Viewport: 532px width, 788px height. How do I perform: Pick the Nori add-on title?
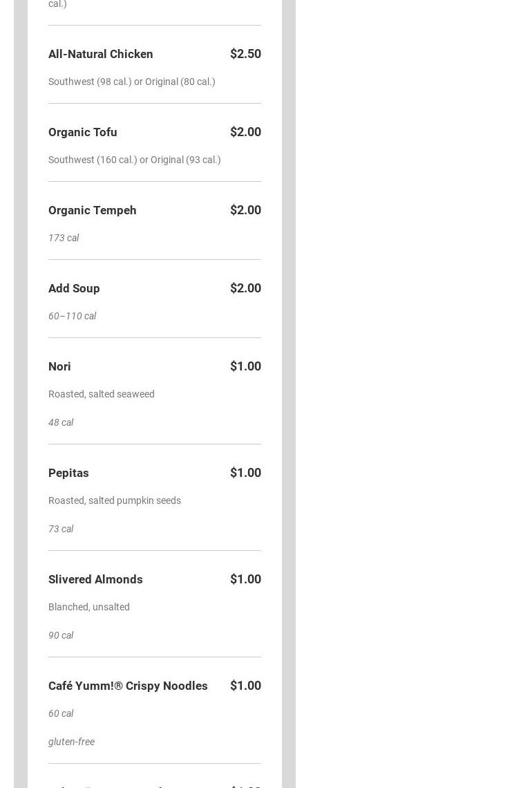[x=59, y=366]
